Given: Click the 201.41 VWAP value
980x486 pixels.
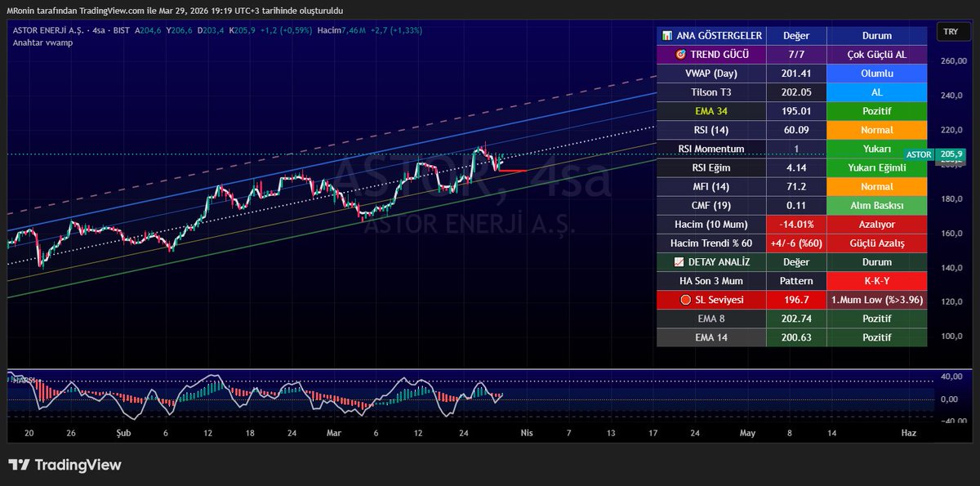Looking at the screenshot, I should [796, 74].
